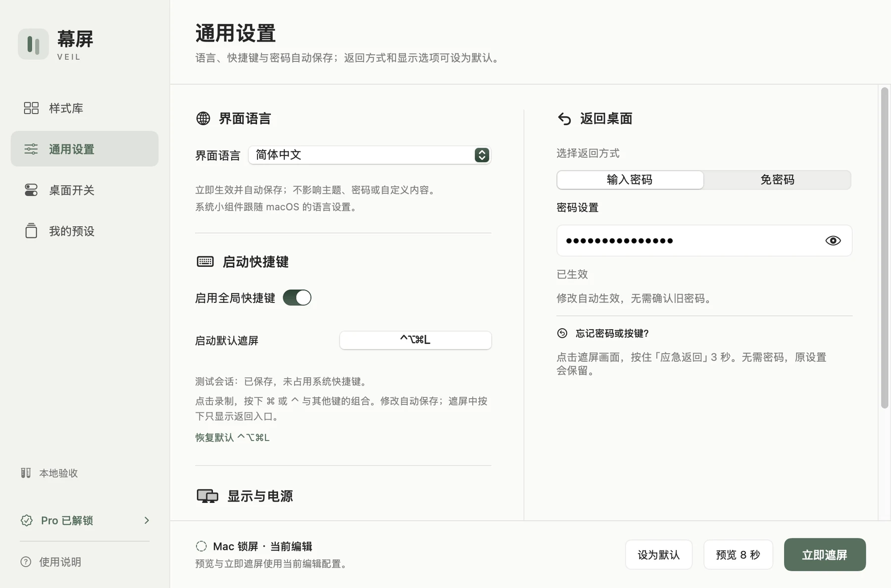The height and width of the screenshot is (588, 891).
Task: Show password with the eye icon
Action: click(833, 241)
